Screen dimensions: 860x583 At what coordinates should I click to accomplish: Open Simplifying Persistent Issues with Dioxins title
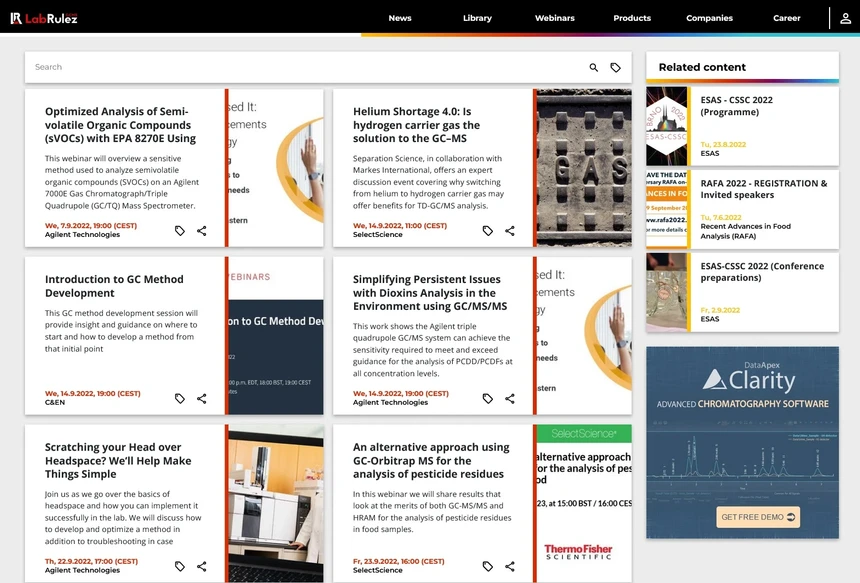430,293
